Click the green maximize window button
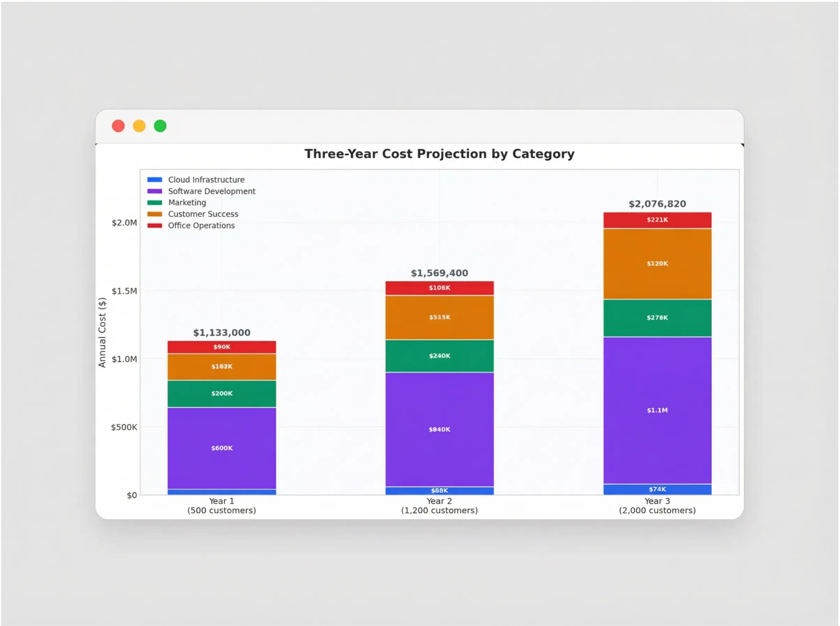 click(x=160, y=126)
